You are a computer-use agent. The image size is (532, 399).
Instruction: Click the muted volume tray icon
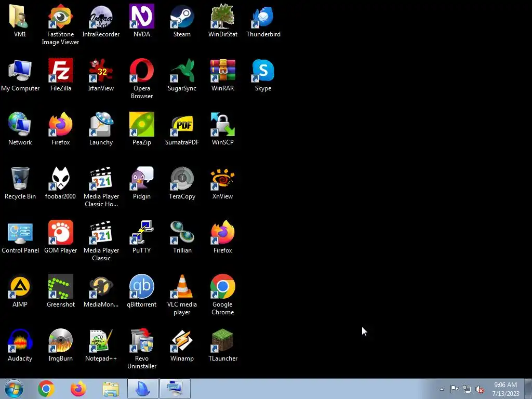480,389
